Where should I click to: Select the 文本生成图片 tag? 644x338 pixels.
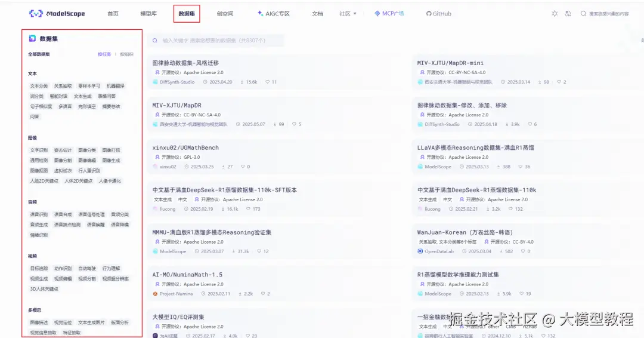91,322
